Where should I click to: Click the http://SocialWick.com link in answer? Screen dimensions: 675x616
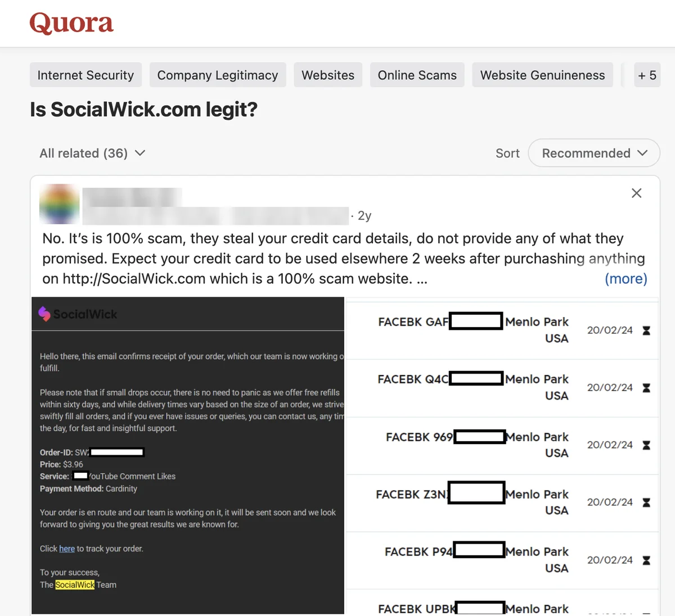tap(134, 279)
